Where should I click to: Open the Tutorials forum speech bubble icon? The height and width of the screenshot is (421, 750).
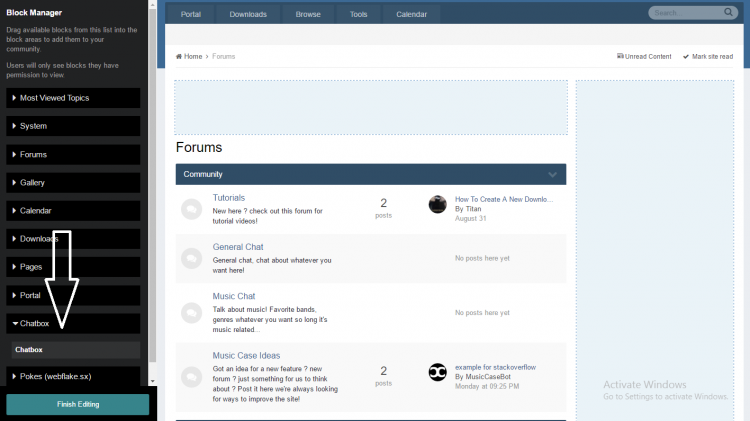click(x=191, y=209)
